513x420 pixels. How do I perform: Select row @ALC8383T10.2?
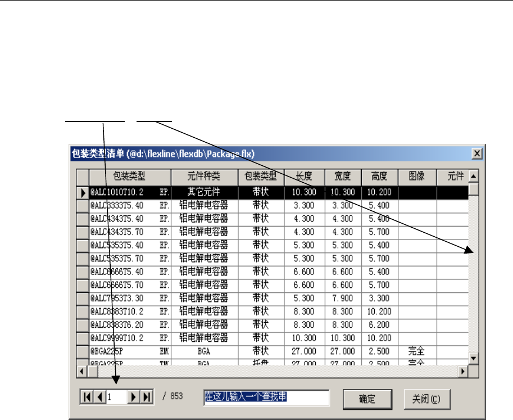(272, 312)
